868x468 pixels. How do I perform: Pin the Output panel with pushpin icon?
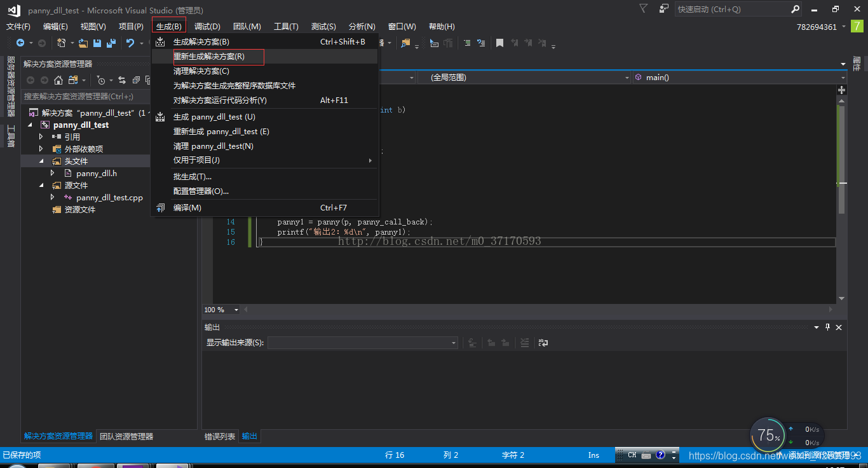[827, 327]
